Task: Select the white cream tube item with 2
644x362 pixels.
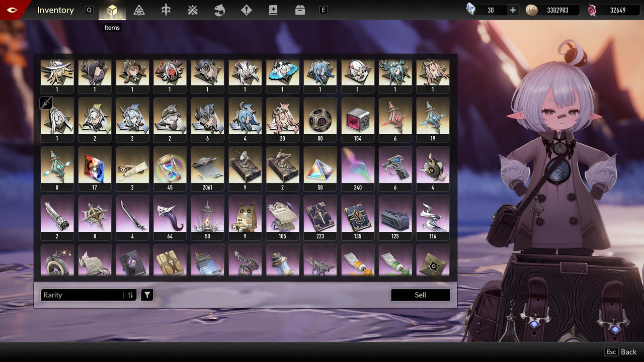Action: [132, 168]
